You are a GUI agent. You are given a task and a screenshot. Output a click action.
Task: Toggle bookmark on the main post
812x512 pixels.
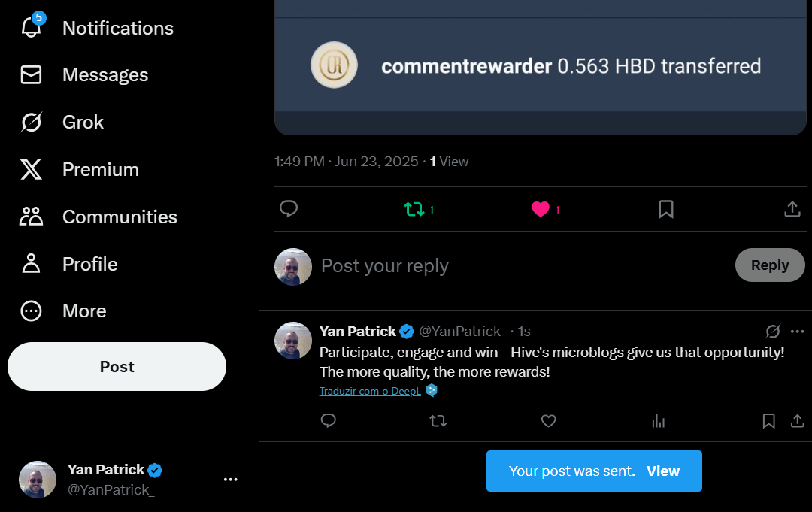[666, 209]
